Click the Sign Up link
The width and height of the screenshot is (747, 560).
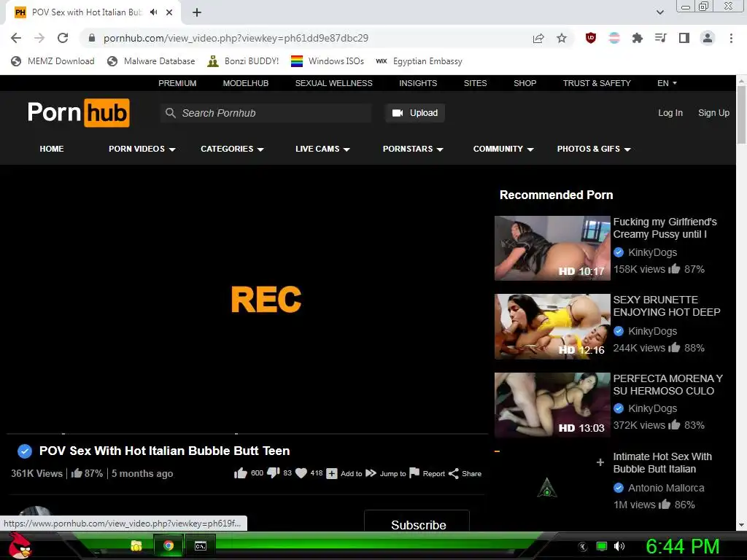(x=713, y=113)
